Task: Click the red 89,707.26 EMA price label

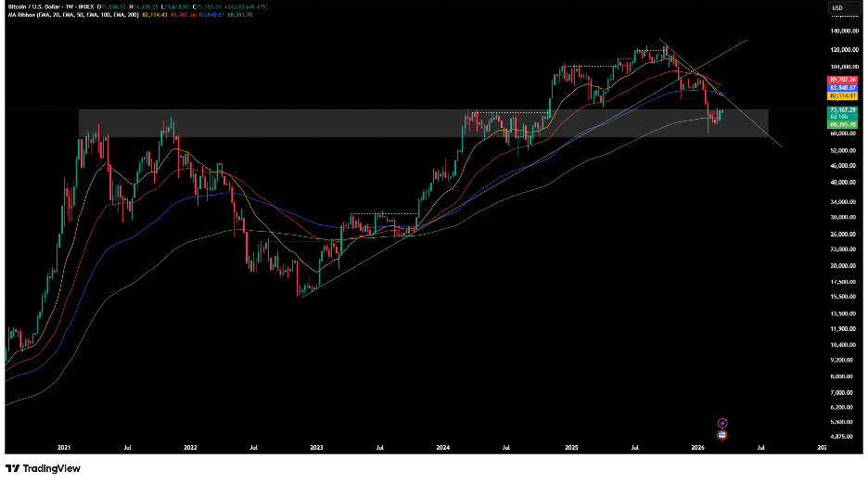Action: [x=841, y=81]
